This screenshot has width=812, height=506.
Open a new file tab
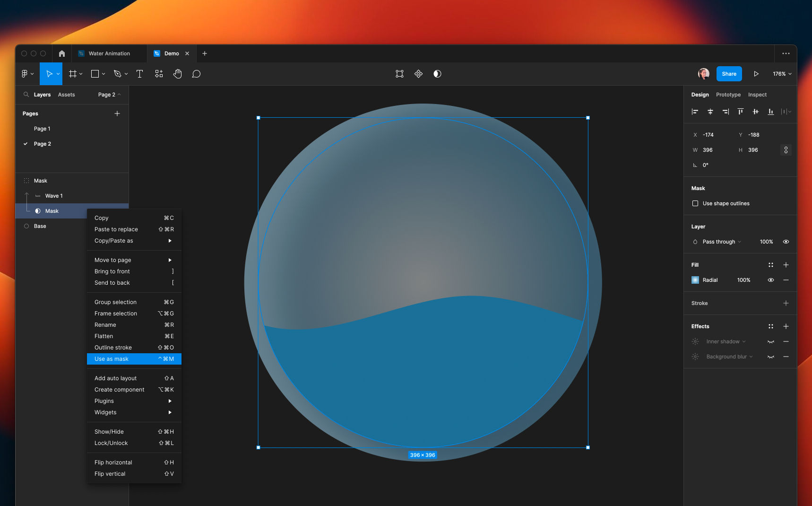point(205,53)
